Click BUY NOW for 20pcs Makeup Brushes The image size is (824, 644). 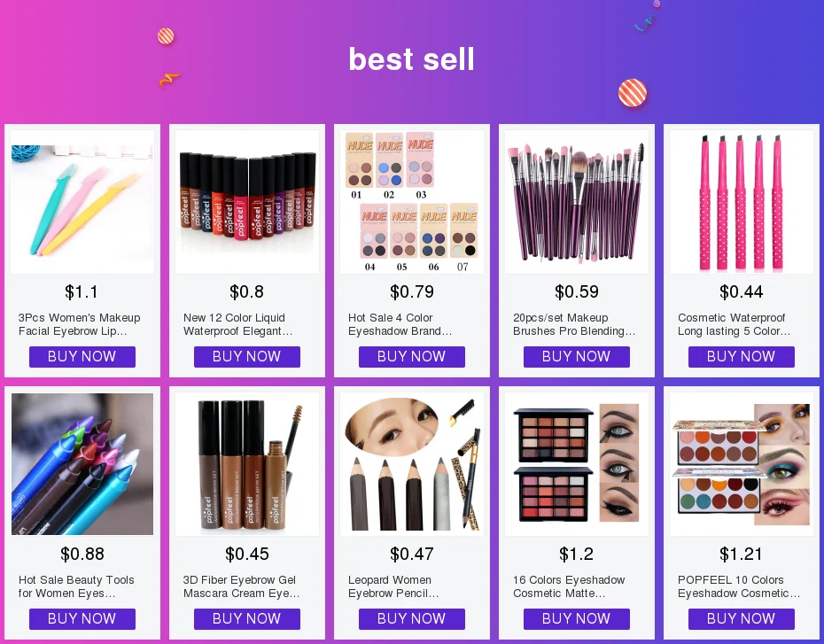(x=577, y=357)
